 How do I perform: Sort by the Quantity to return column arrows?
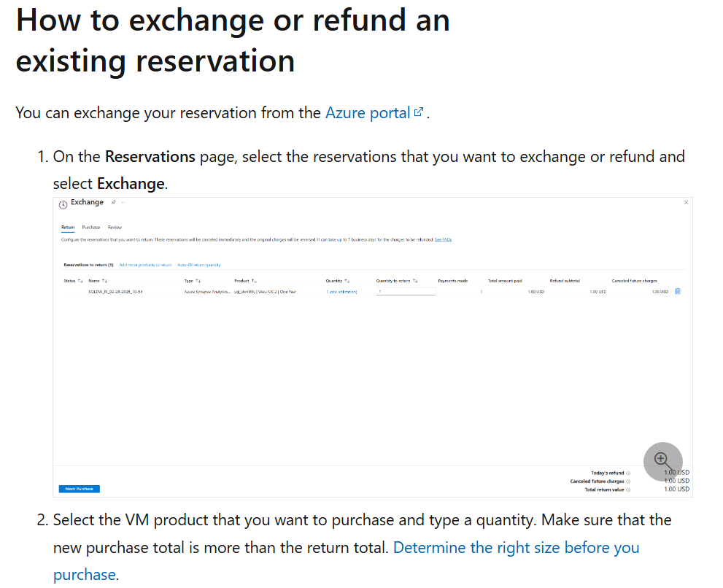click(415, 280)
